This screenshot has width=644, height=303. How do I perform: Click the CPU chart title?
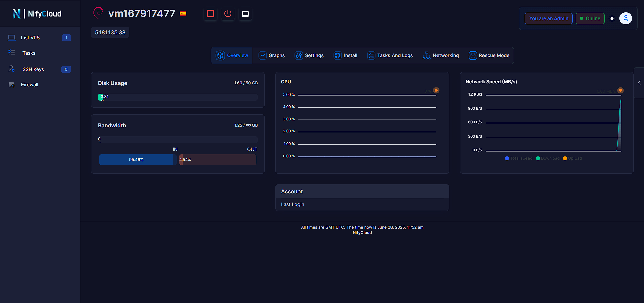tap(286, 82)
